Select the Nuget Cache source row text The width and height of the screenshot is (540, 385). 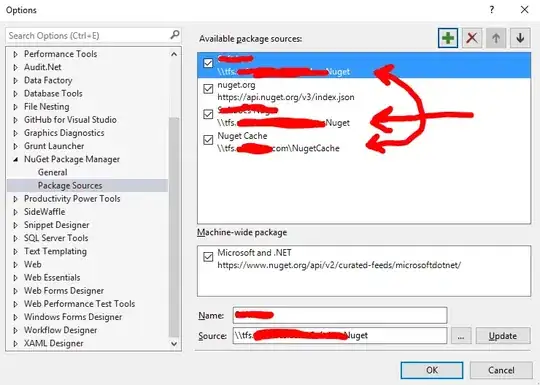click(242, 136)
